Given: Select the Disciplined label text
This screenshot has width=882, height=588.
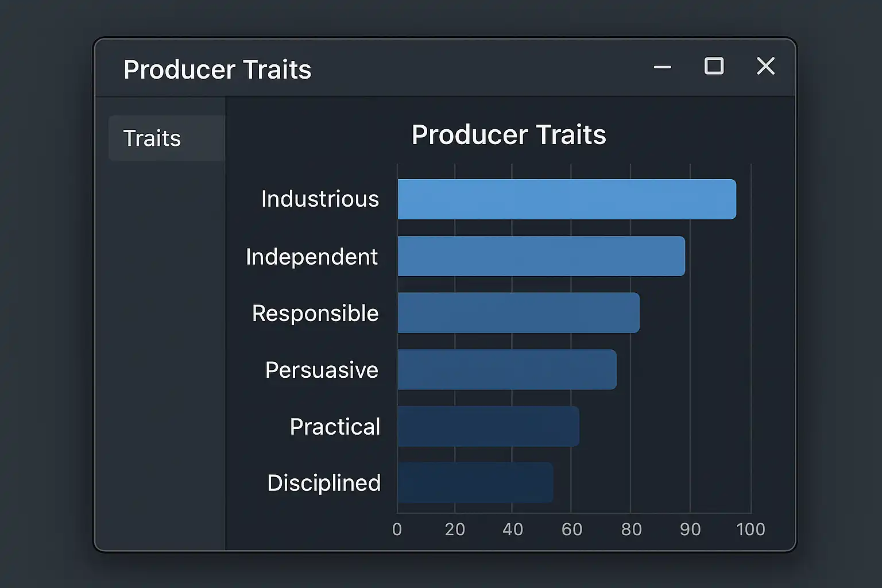Looking at the screenshot, I should pyautogui.click(x=324, y=483).
